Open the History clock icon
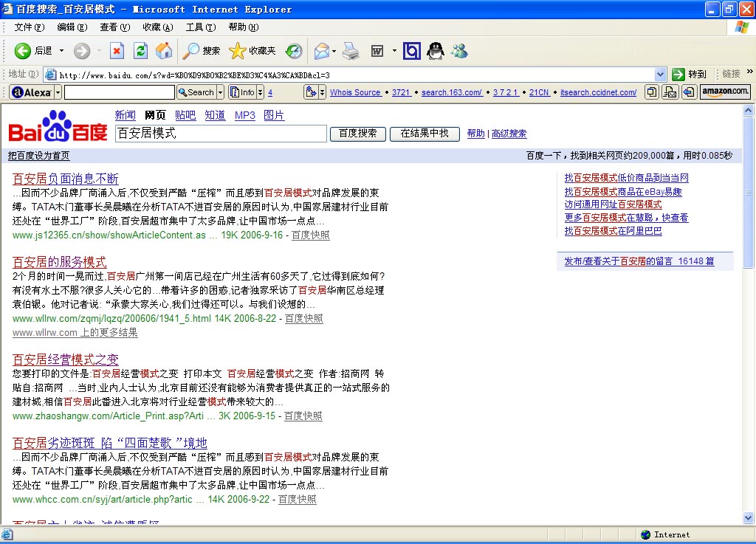This screenshot has width=756, height=544. 294,51
